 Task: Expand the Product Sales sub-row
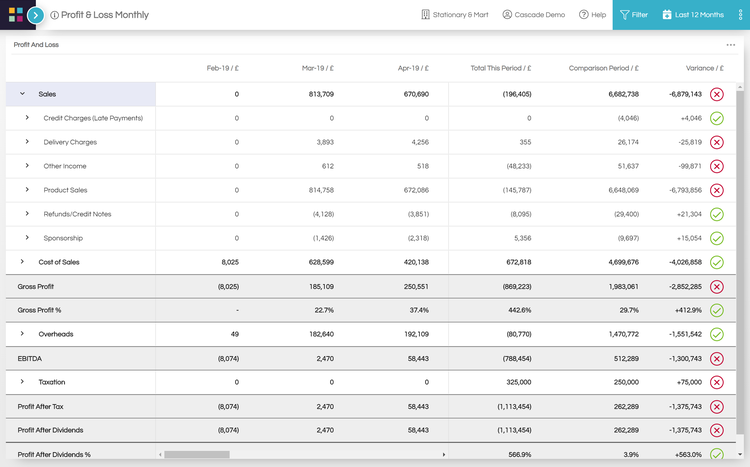[27, 189]
